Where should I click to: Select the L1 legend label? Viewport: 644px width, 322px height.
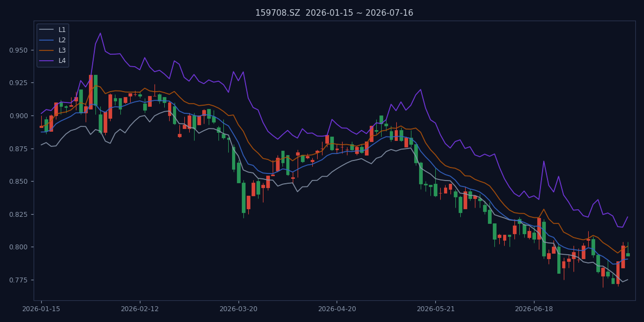tap(62, 30)
